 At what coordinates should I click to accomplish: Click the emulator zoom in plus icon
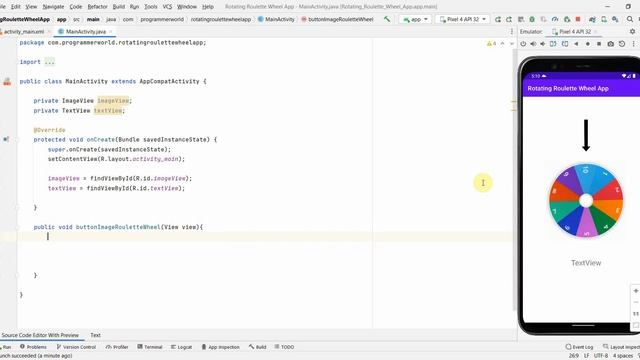click(x=636, y=291)
